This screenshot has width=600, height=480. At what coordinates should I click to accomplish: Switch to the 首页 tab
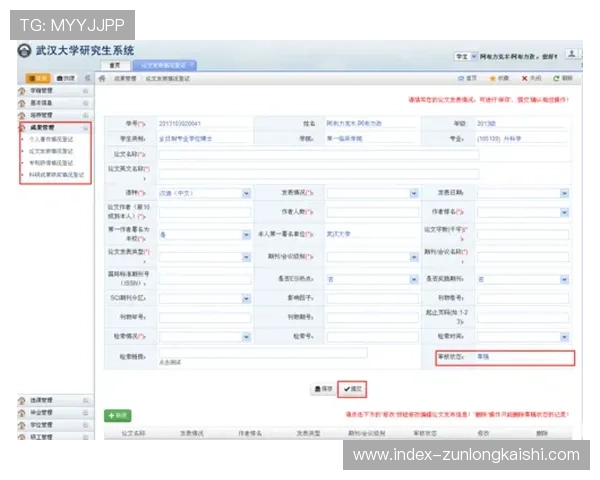[115, 65]
